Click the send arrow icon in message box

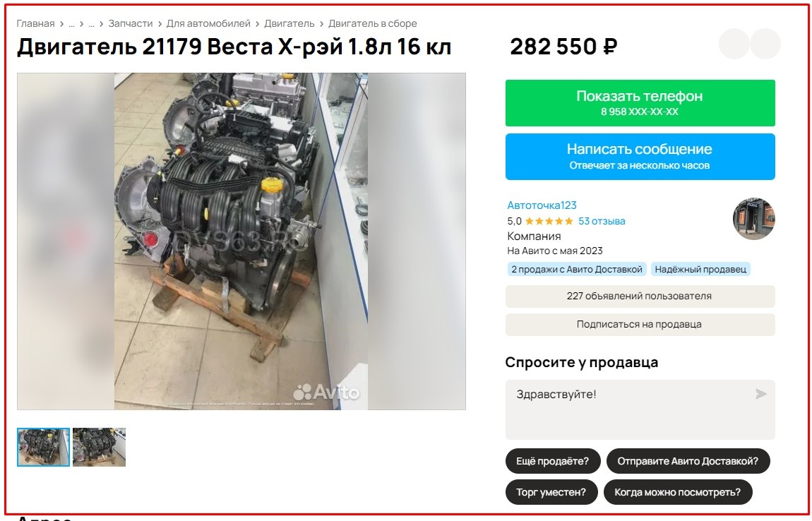pyautogui.click(x=760, y=394)
